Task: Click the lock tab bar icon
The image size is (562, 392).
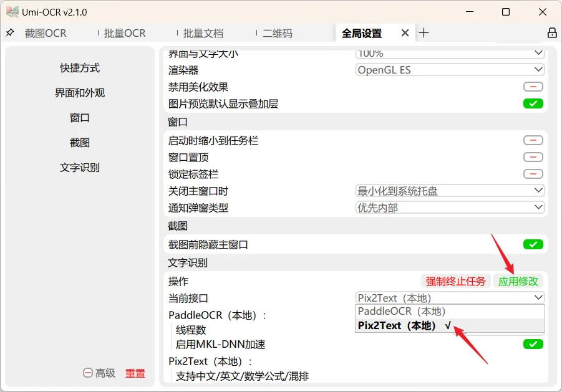Action: 552,33
